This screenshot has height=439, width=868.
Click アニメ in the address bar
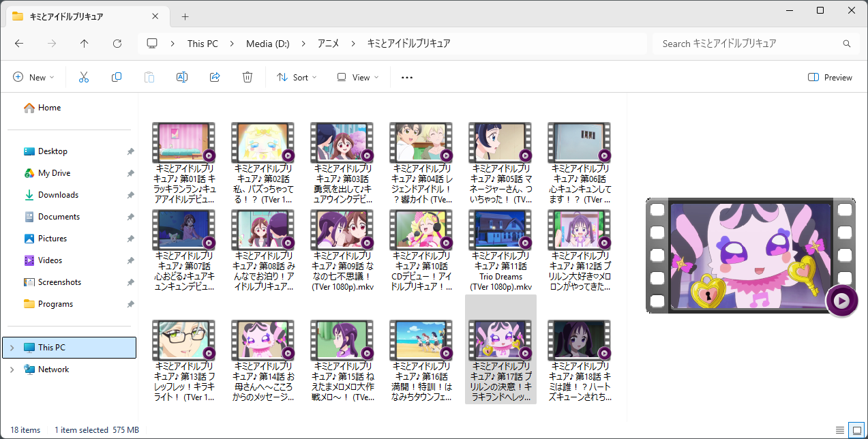point(329,44)
